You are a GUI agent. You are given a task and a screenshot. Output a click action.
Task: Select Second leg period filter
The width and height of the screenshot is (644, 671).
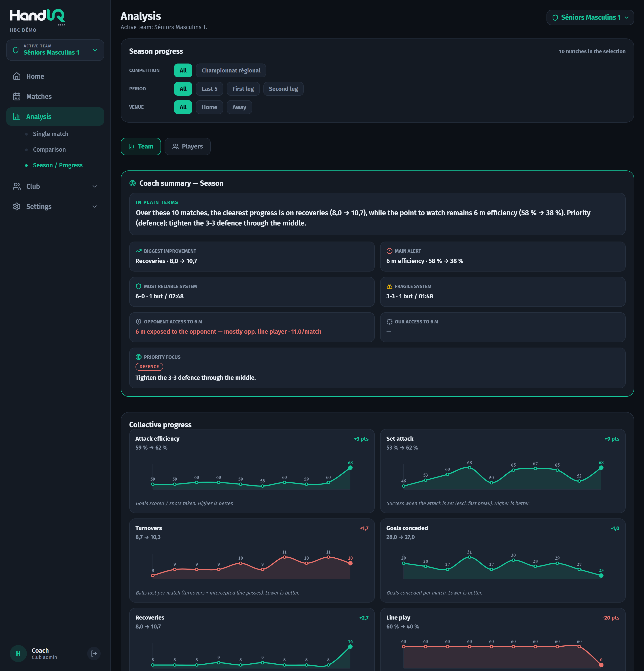pos(283,89)
